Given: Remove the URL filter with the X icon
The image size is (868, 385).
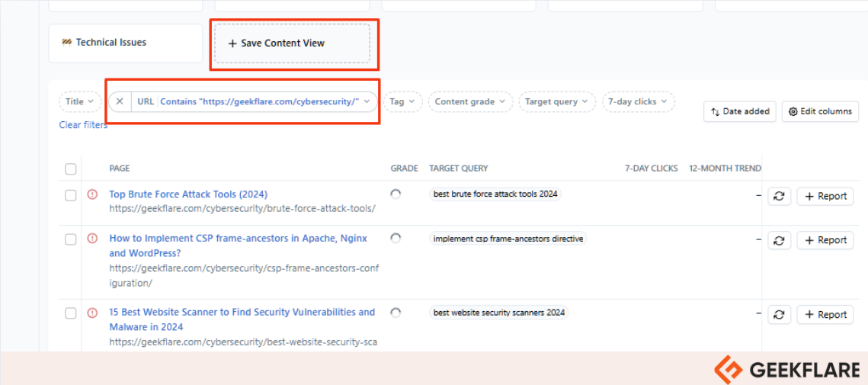Looking at the screenshot, I should (120, 101).
